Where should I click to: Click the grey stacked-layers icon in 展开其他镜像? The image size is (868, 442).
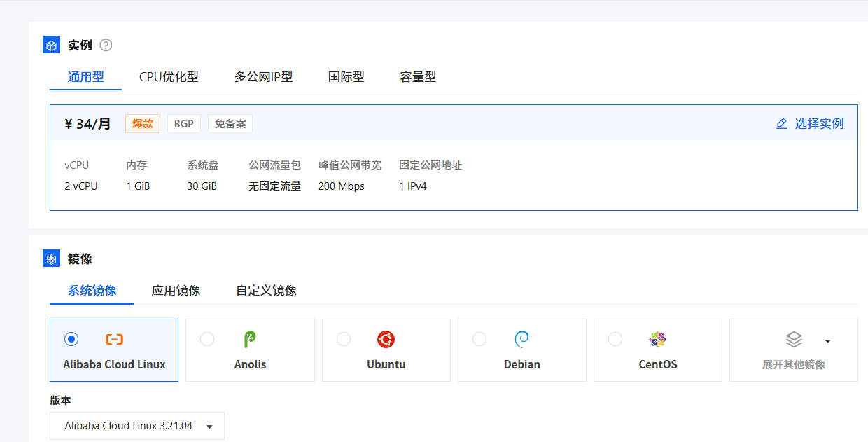click(794, 340)
